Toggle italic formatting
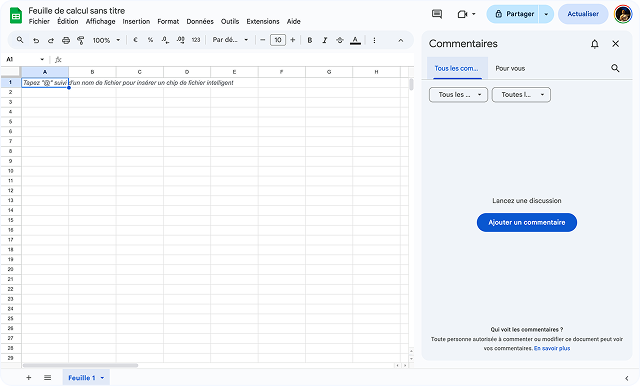Image resolution: width=640 pixels, height=386 pixels. tap(325, 40)
